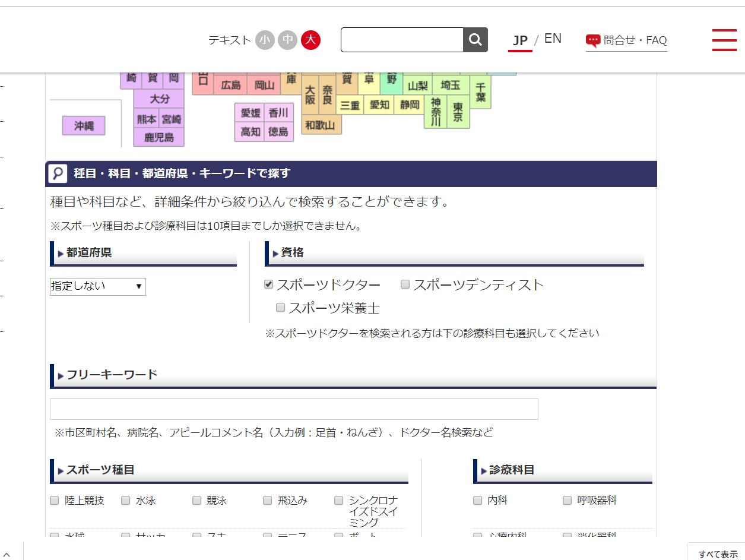Switch language to EN

[553, 39]
